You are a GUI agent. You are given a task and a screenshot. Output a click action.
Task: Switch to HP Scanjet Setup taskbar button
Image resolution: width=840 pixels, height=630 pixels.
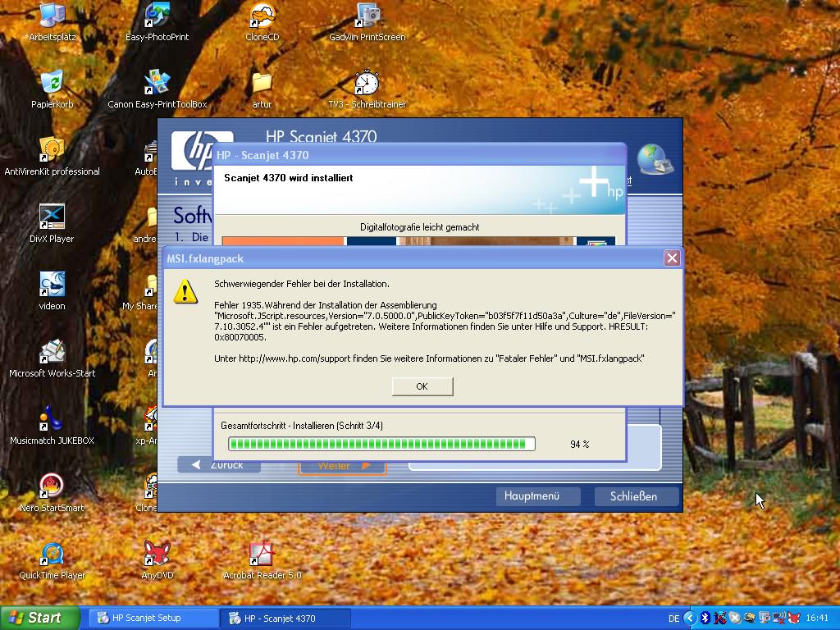pyautogui.click(x=152, y=619)
